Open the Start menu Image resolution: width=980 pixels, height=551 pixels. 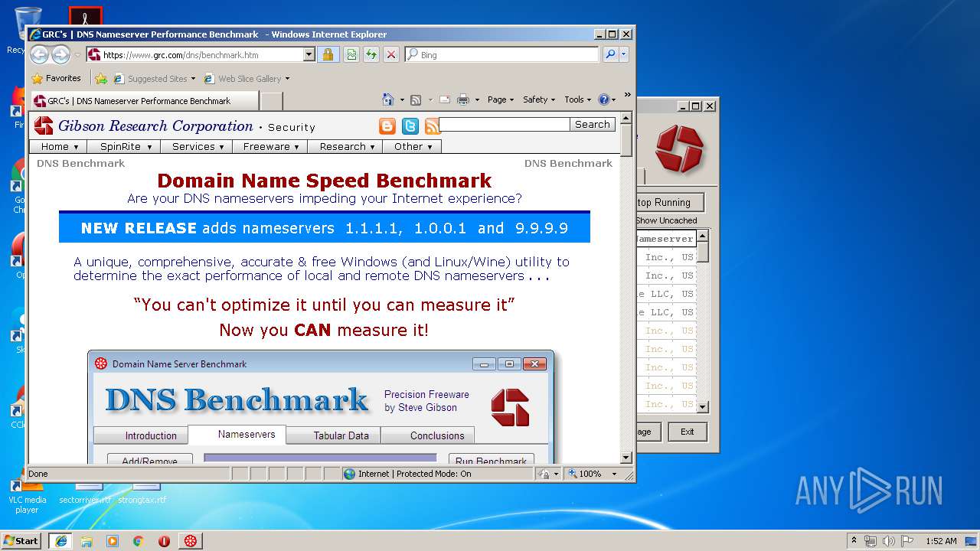[21, 541]
